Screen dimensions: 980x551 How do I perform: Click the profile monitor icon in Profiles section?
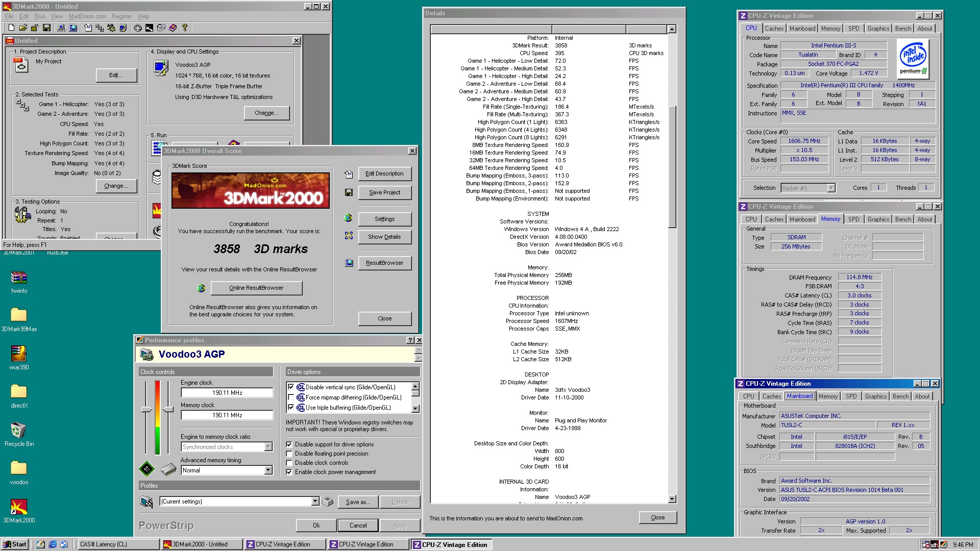[x=146, y=502]
